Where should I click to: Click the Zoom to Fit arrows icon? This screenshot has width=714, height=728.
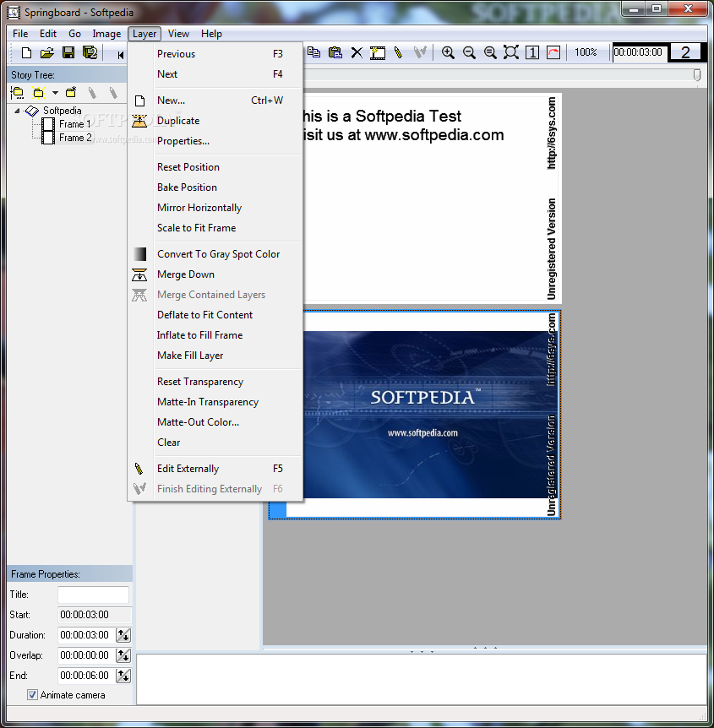[511, 52]
